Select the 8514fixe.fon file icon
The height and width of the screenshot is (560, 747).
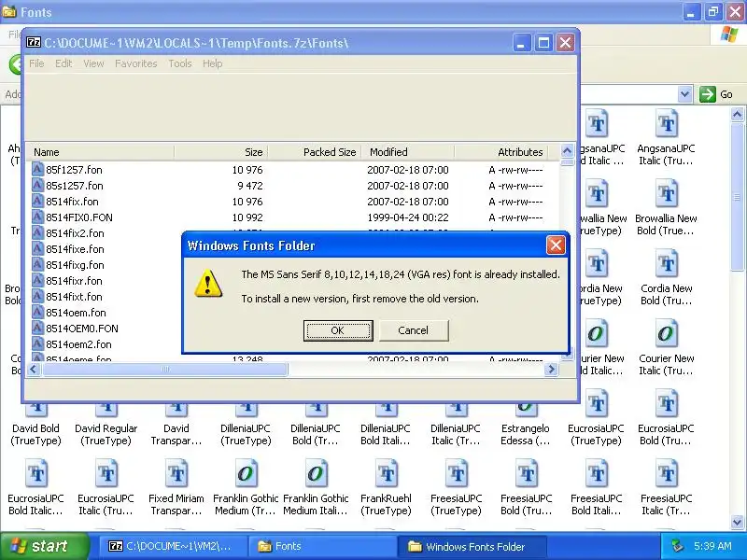coord(38,249)
